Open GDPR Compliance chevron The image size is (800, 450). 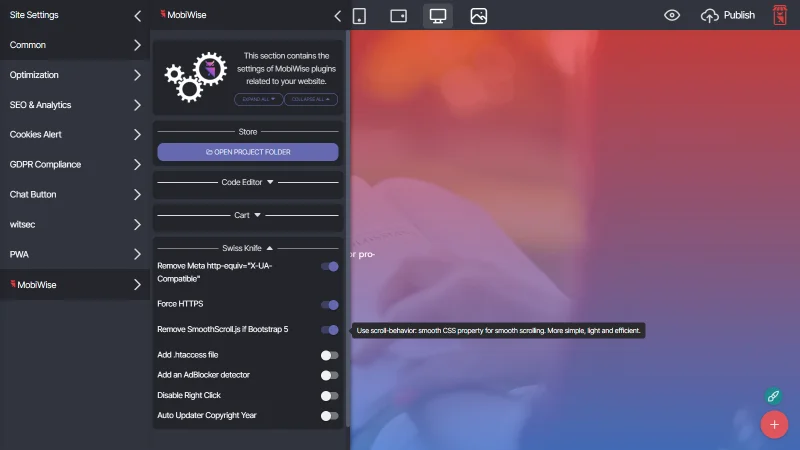137,164
